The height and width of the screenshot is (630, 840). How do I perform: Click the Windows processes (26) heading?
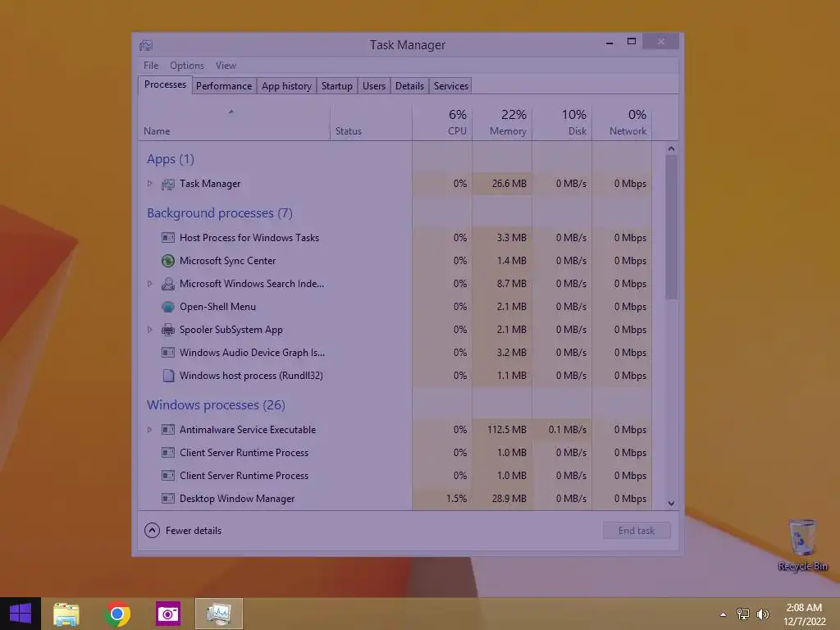(x=216, y=405)
